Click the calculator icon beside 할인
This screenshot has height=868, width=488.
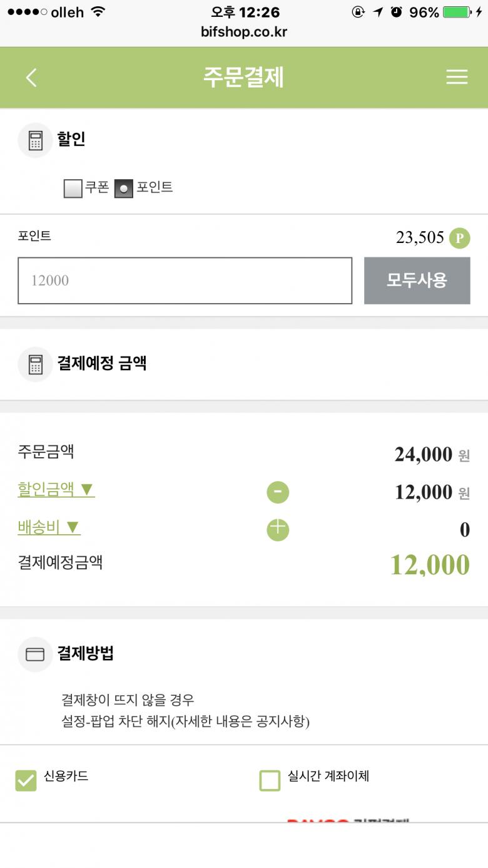click(35, 140)
